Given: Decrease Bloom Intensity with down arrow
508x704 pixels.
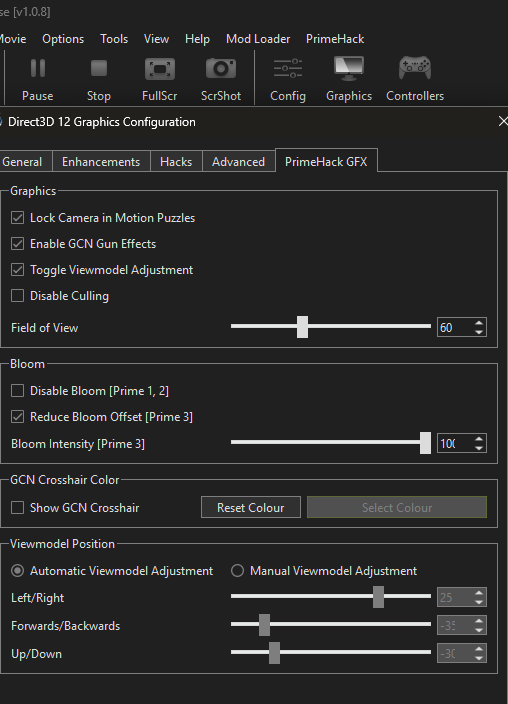Looking at the screenshot, I should tap(479, 448).
